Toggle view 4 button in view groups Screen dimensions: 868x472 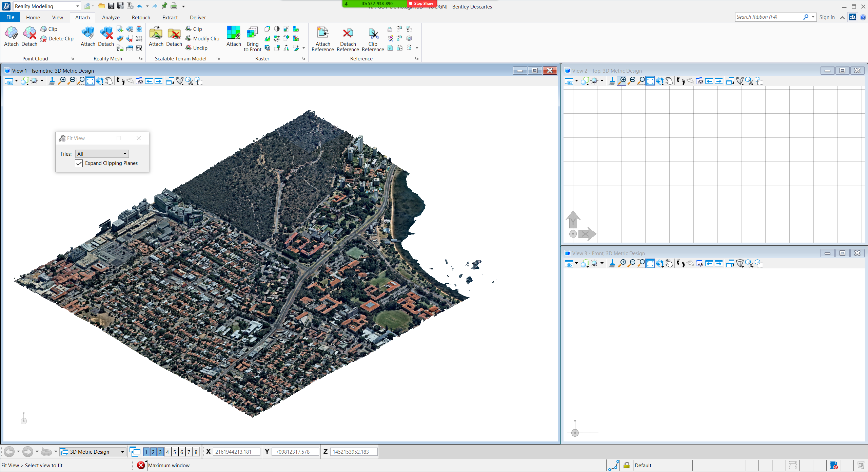pyautogui.click(x=167, y=452)
